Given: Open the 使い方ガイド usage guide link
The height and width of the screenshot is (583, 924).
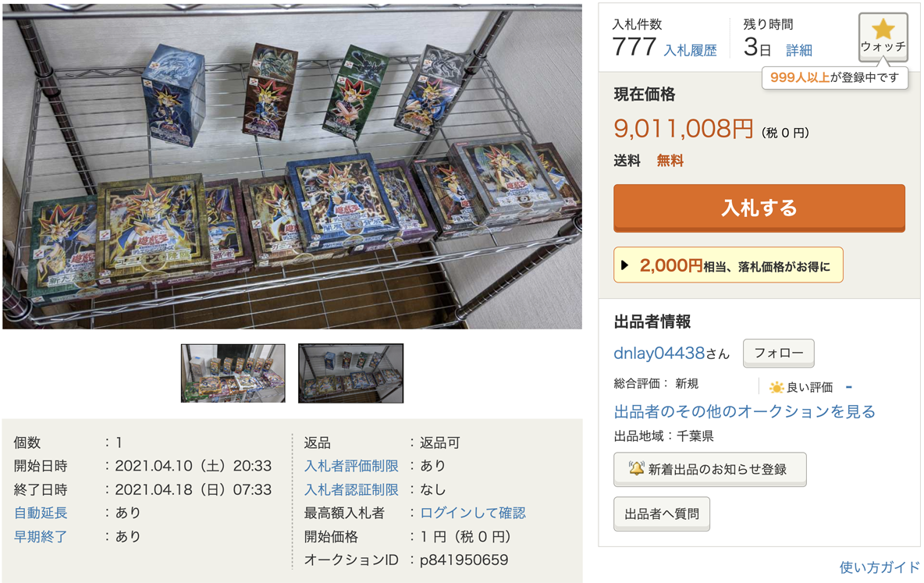Looking at the screenshot, I should (x=880, y=567).
